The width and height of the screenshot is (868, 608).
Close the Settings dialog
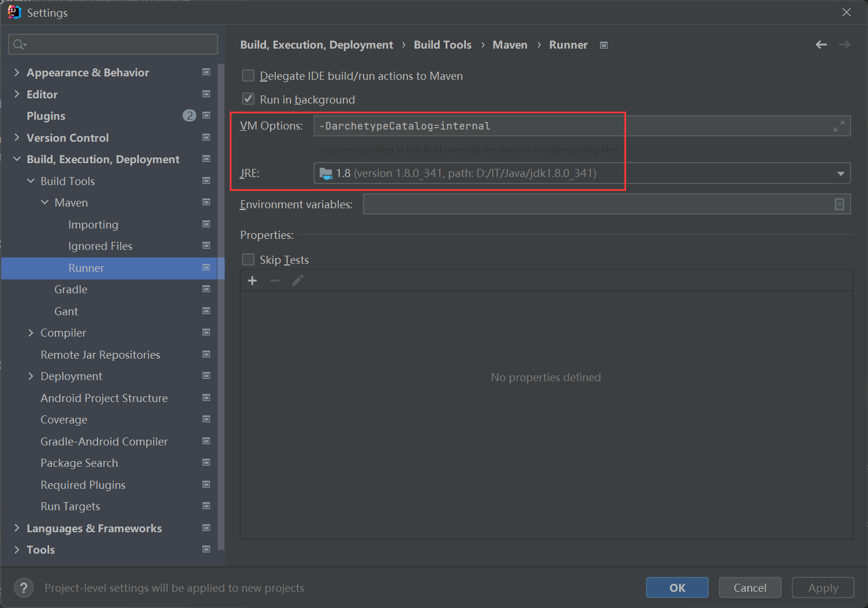tap(847, 12)
